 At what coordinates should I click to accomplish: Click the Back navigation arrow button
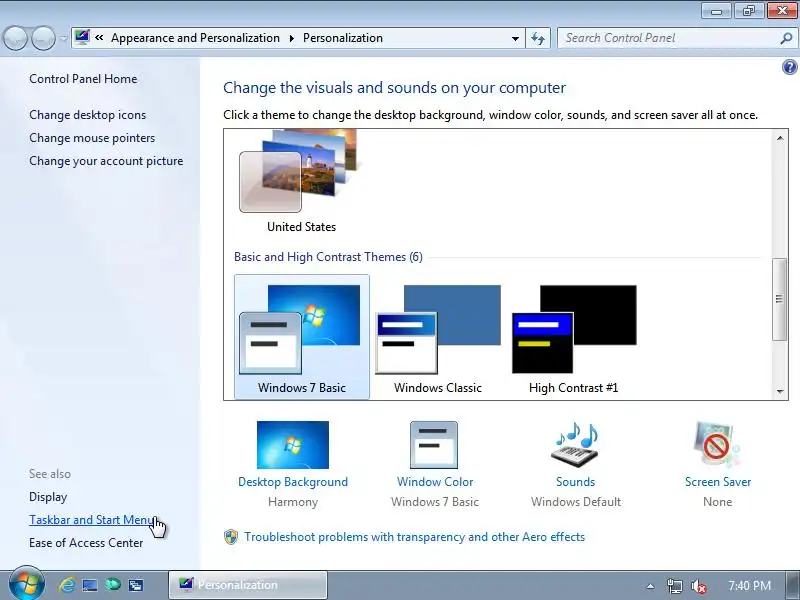15,38
